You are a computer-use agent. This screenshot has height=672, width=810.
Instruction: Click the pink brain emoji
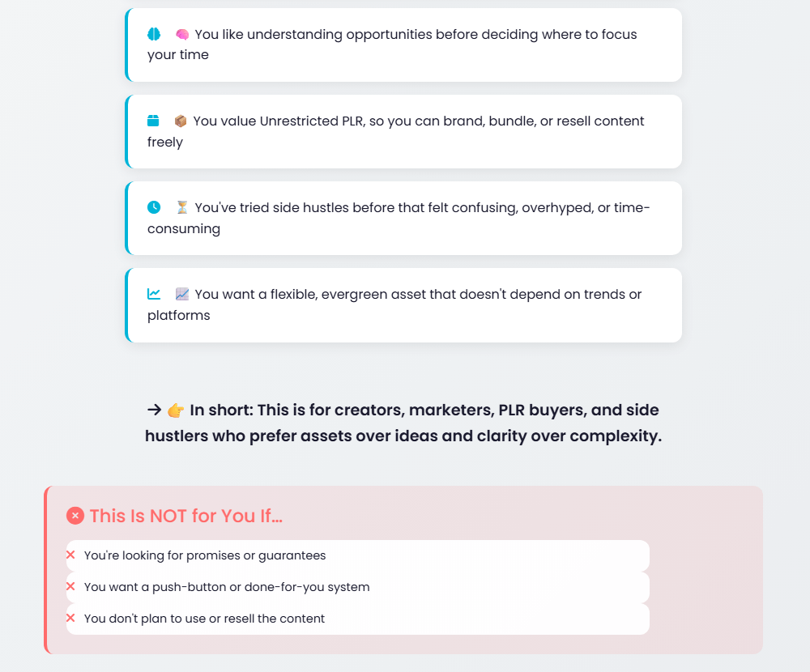(x=182, y=34)
